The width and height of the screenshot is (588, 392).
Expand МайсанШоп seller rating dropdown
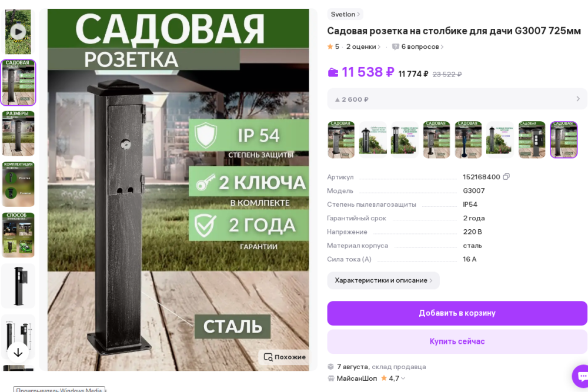tap(403, 378)
